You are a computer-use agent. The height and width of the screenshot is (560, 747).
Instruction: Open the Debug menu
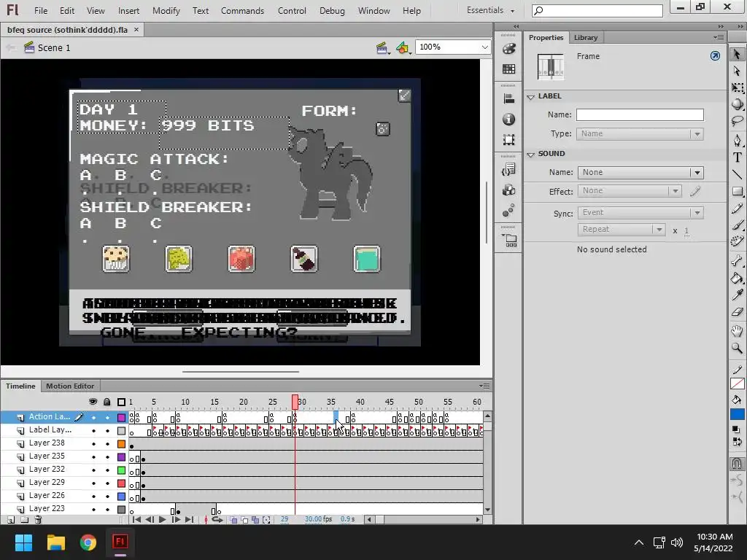point(332,10)
